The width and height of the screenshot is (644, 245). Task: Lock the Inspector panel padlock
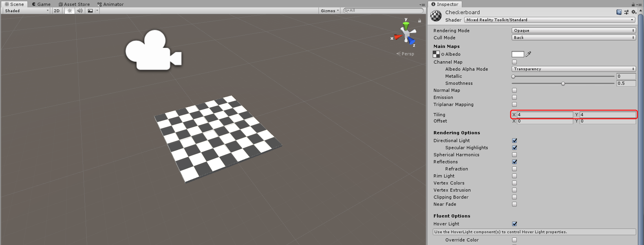[x=633, y=4]
